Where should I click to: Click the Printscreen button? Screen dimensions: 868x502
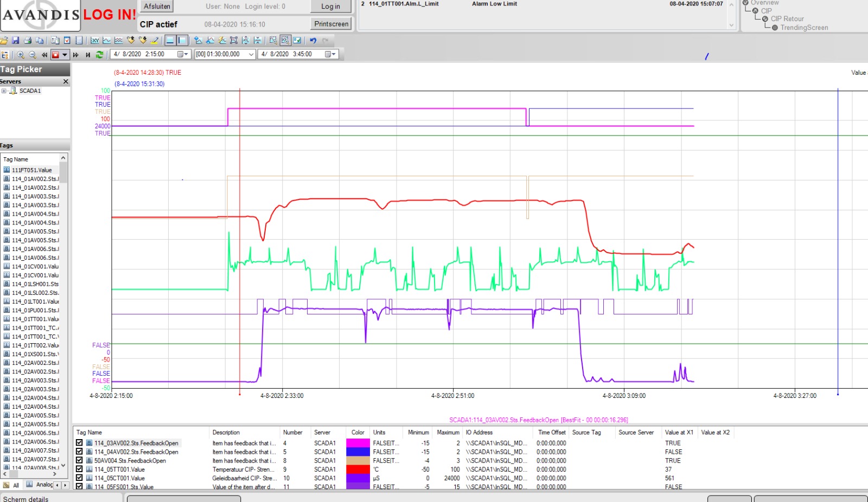coord(331,24)
